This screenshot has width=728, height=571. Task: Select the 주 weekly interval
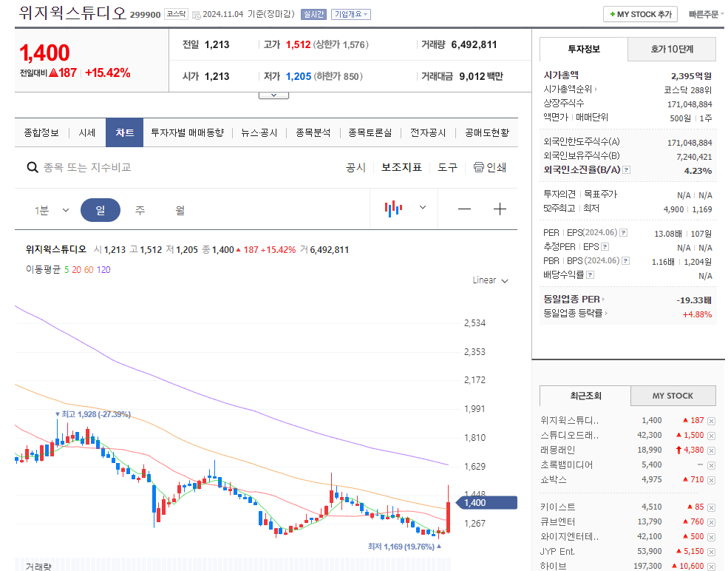[x=140, y=211]
